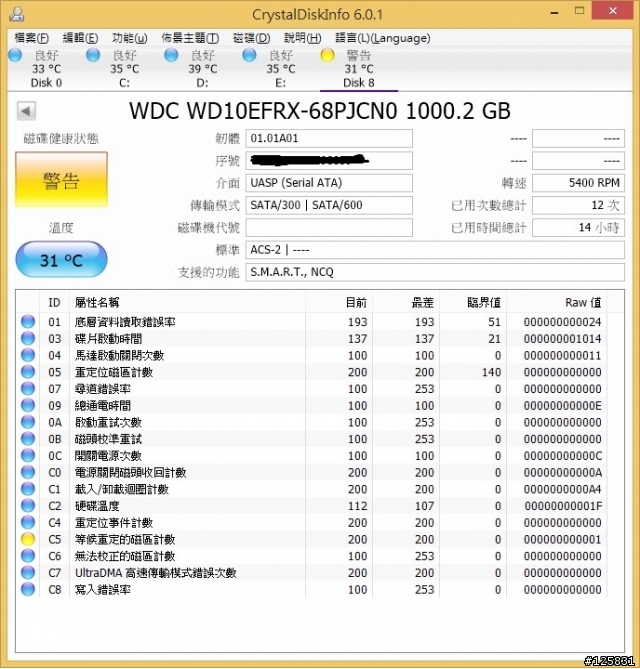Click the status icon for attribute 03

[x=28, y=338]
